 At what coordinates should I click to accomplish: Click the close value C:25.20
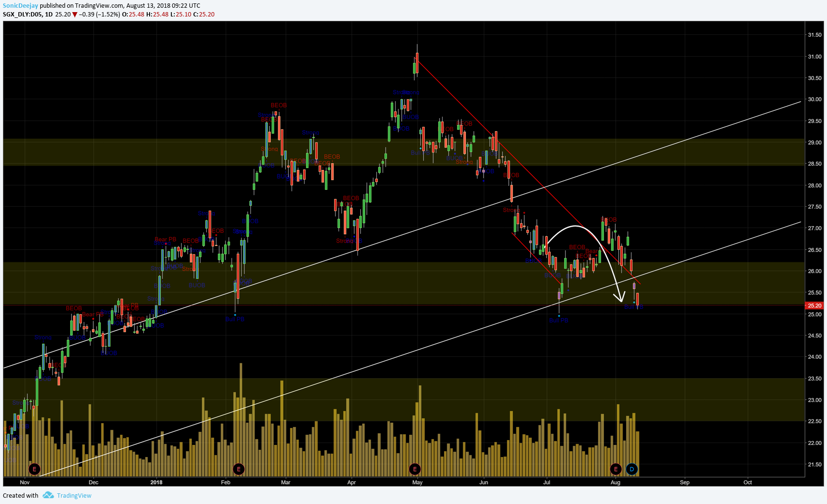[204, 15]
